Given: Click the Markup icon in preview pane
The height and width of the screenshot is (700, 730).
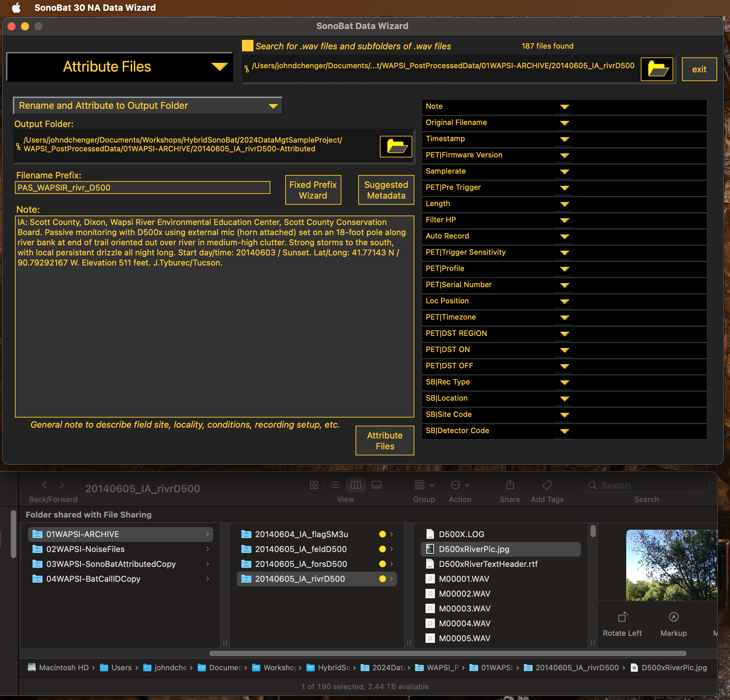Looking at the screenshot, I should pyautogui.click(x=673, y=617).
